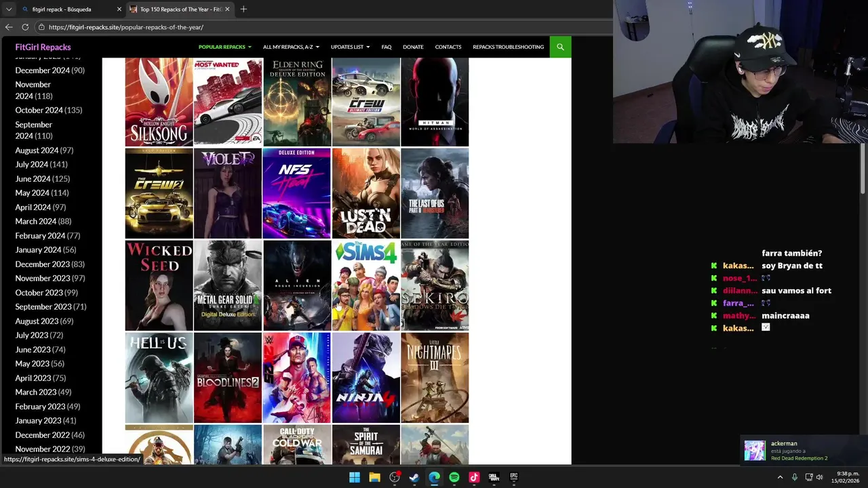The image size is (868, 488).
Task: Open TikTok from the taskbar
Action: coord(474,477)
